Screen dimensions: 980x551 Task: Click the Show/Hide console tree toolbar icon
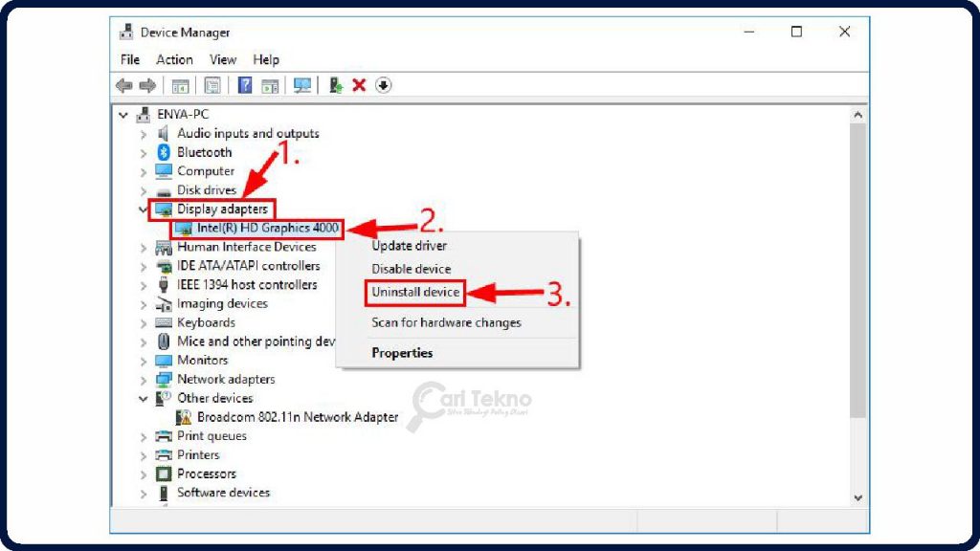coord(180,85)
